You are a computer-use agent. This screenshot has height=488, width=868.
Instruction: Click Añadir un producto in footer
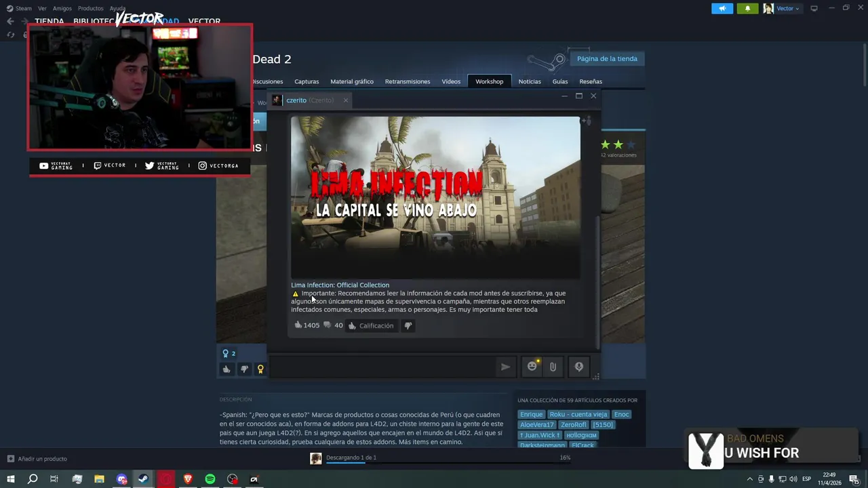[x=37, y=459]
